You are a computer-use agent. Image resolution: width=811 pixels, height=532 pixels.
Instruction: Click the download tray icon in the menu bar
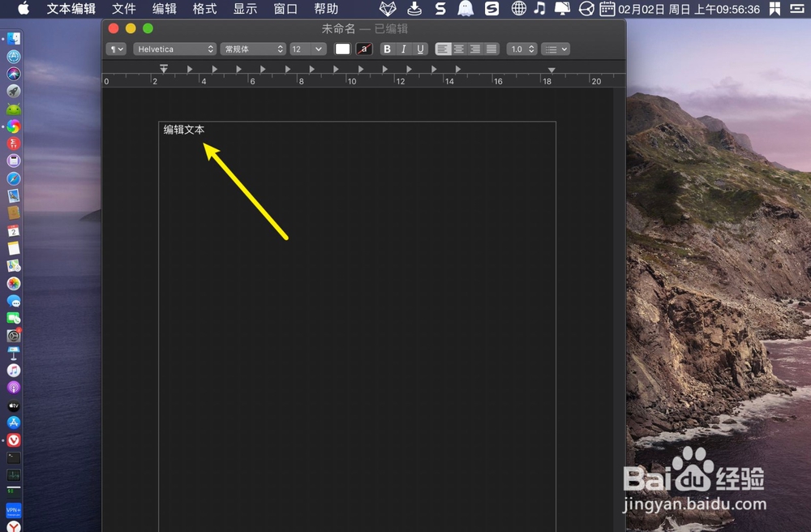coord(414,8)
